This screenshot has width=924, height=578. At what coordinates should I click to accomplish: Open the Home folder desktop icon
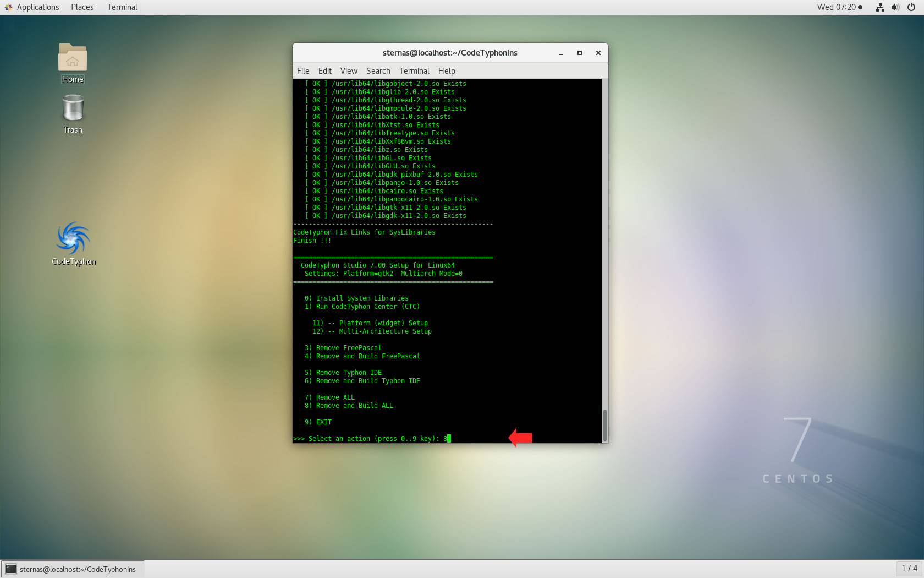(73, 63)
